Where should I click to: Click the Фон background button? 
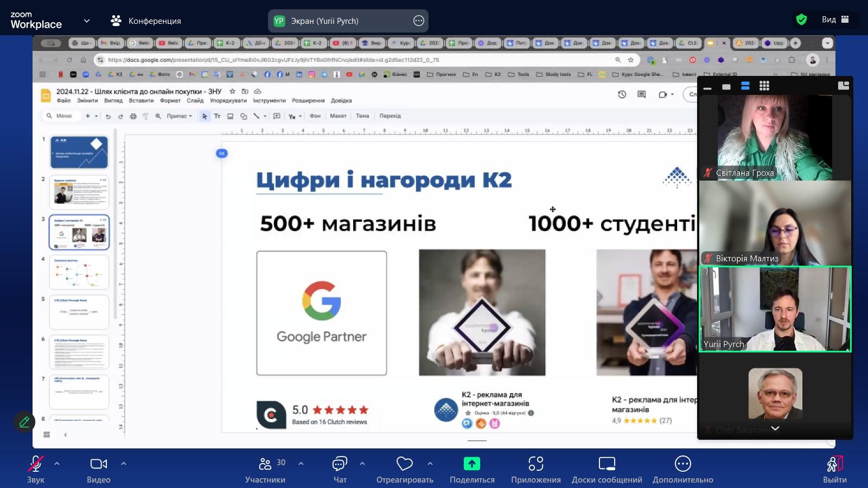315,116
